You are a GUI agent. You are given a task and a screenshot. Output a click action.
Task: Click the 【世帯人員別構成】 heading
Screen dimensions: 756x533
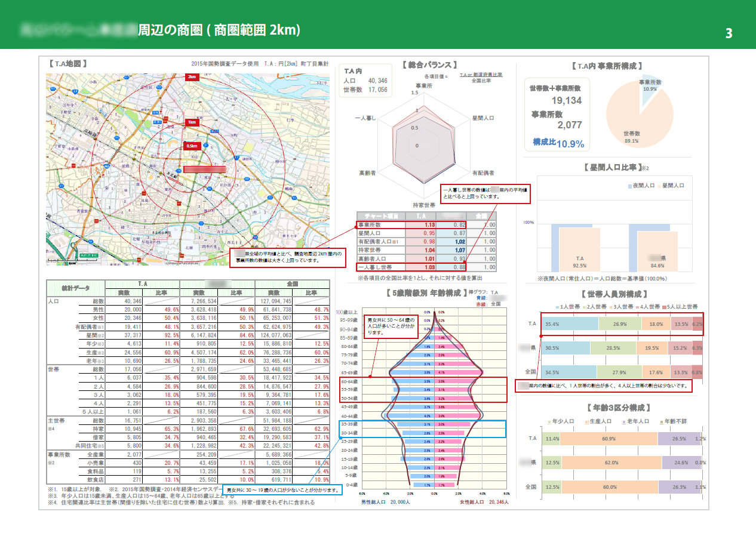pyautogui.click(x=614, y=294)
